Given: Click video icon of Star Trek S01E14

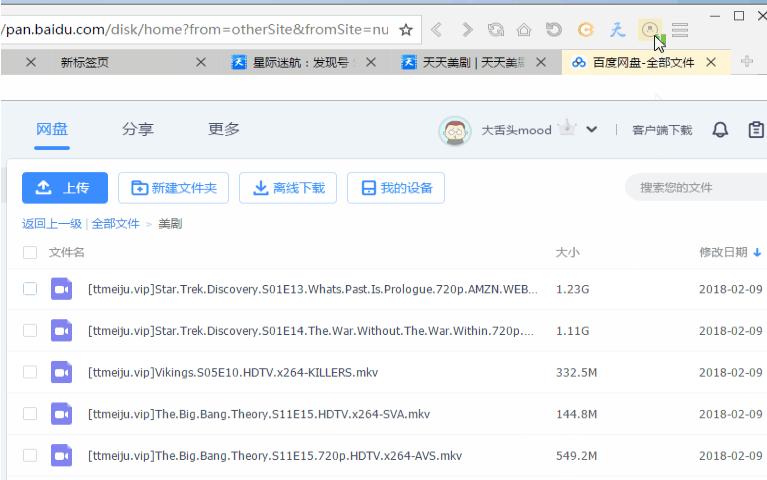Looking at the screenshot, I should tap(62, 331).
